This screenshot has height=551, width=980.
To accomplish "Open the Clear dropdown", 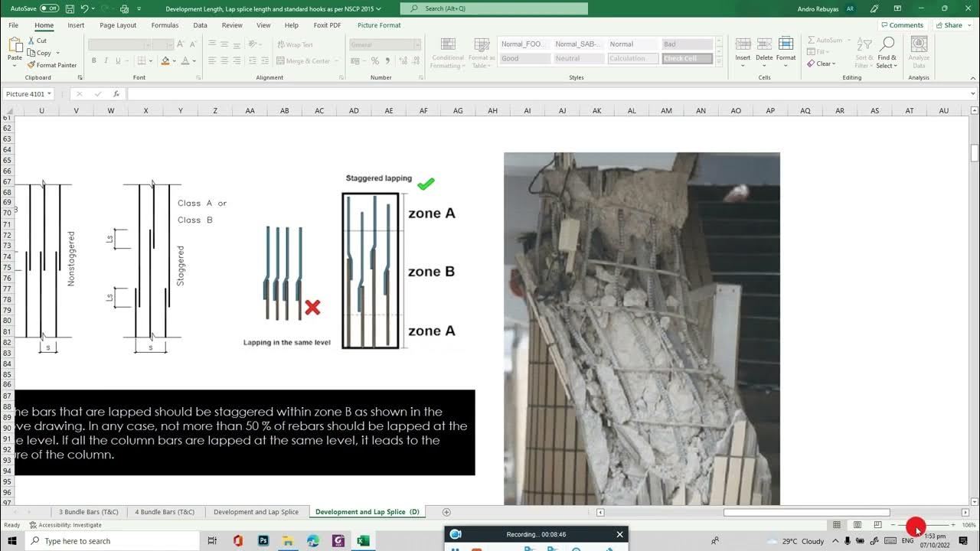I will (x=822, y=64).
